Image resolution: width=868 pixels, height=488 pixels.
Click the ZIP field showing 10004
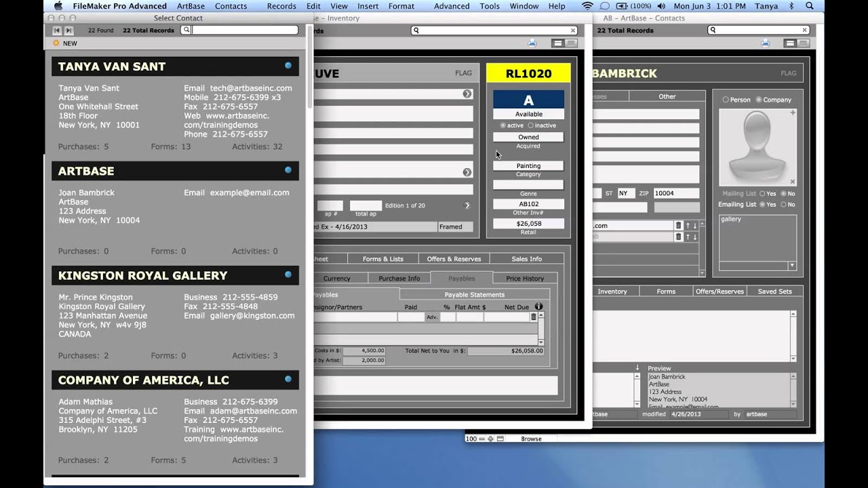676,193
